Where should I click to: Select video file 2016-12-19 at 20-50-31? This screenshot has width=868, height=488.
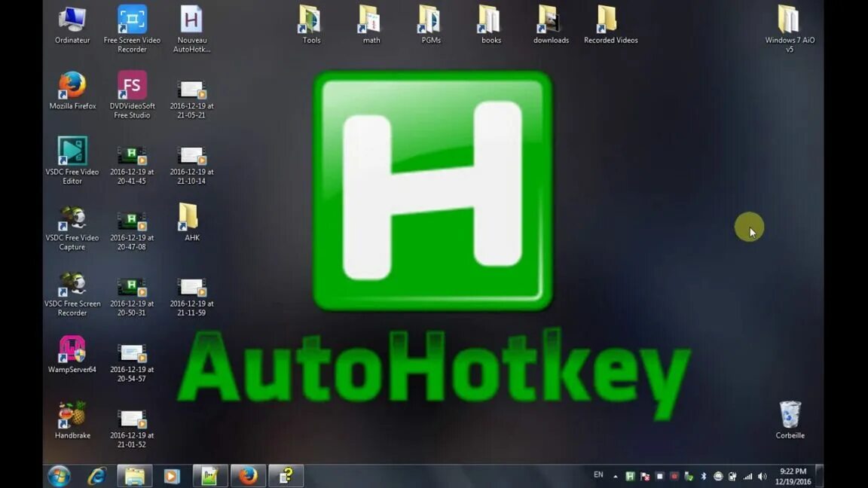pos(132,297)
